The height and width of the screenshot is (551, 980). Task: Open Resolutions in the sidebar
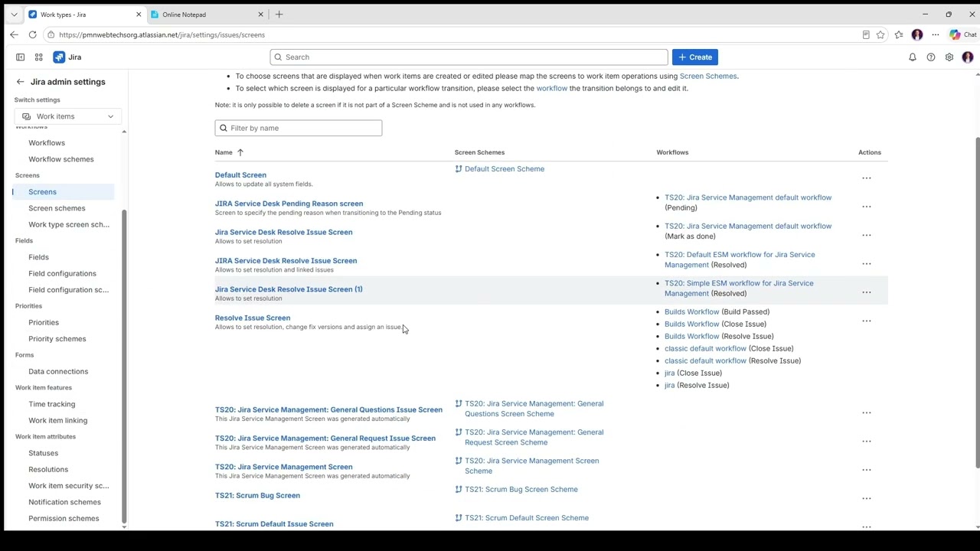click(x=48, y=469)
